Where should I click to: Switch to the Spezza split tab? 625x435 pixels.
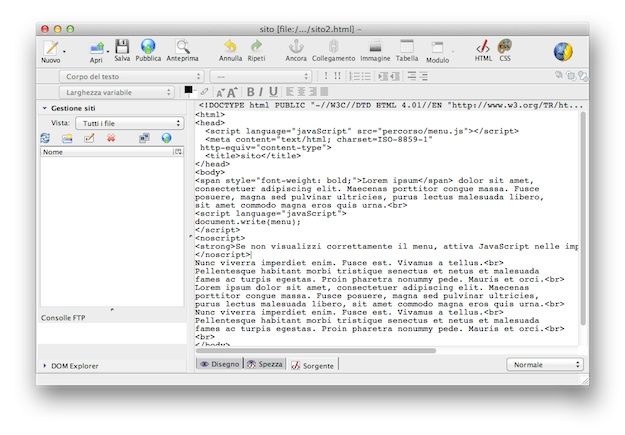[265, 364]
